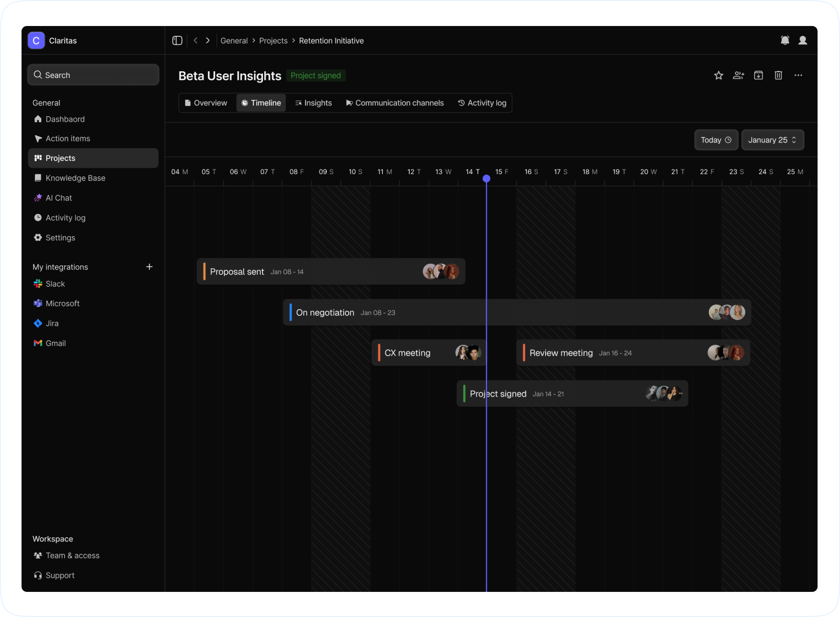This screenshot has width=840, height=617.
Task: Go back with the left chevron
Action: [x=196, y=40]
